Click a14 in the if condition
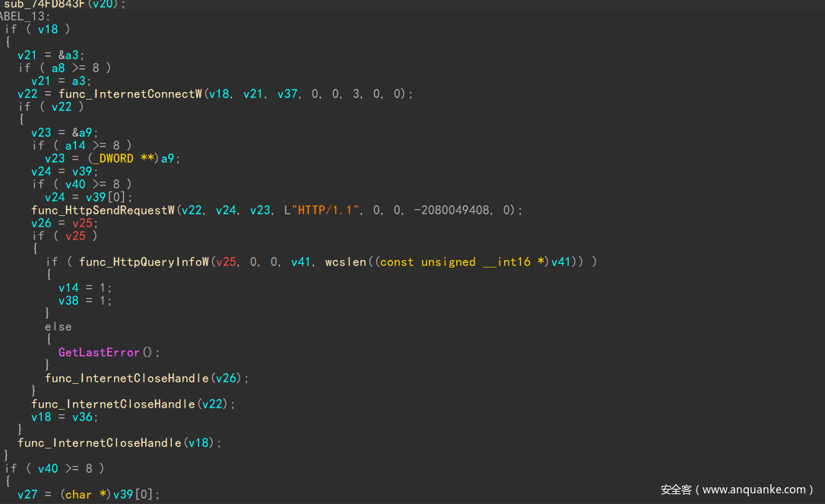825x504 pixels. coord(62,146)
